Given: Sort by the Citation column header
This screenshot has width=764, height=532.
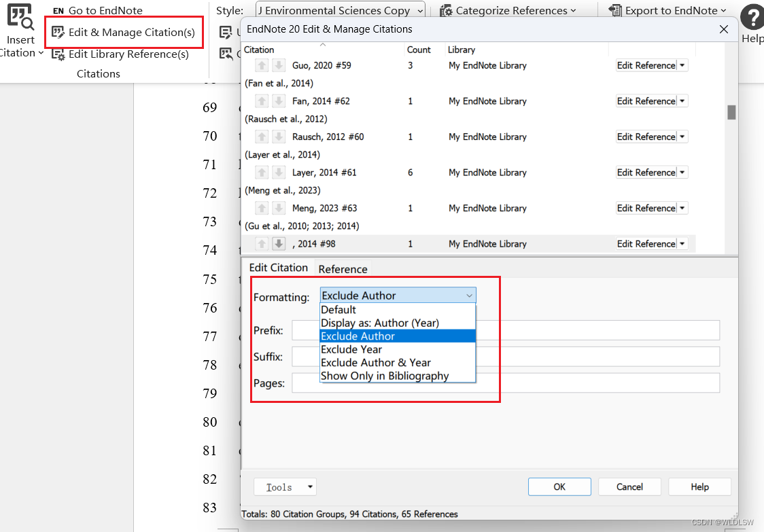Looking at the screenshot, I should coord(323,50).
